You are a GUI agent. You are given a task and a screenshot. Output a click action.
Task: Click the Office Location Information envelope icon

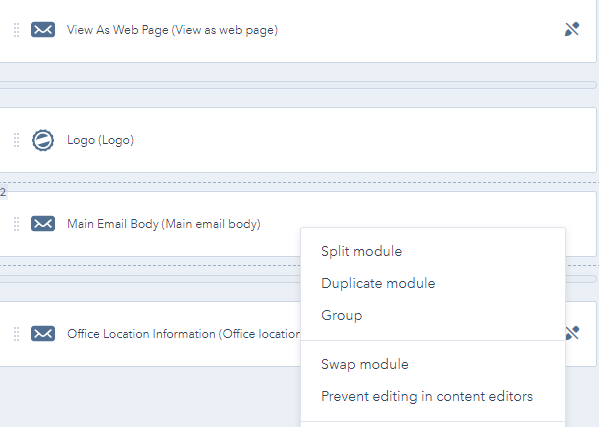coord(43,333)
